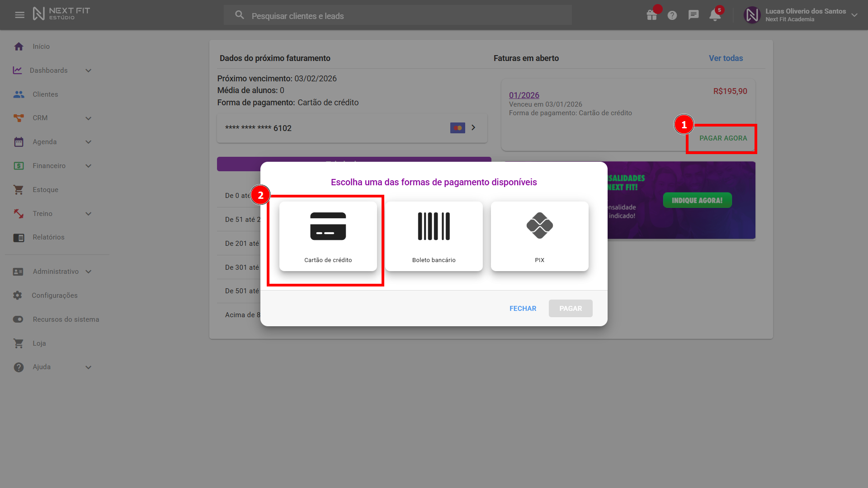Viewport: 868px width, 488px height.
Task: Open the Ver todas invoices link
Action: (x=726, y=58)
